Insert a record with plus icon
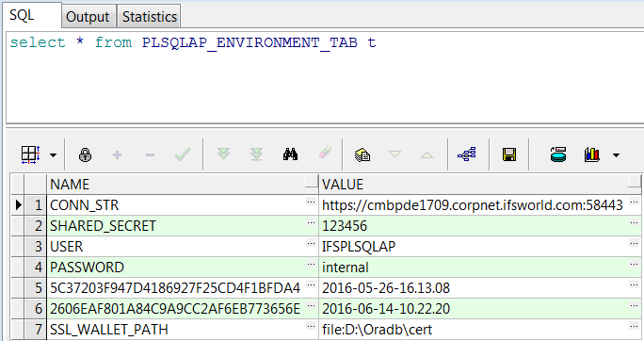The image size is (644, 341). point(117,154)
